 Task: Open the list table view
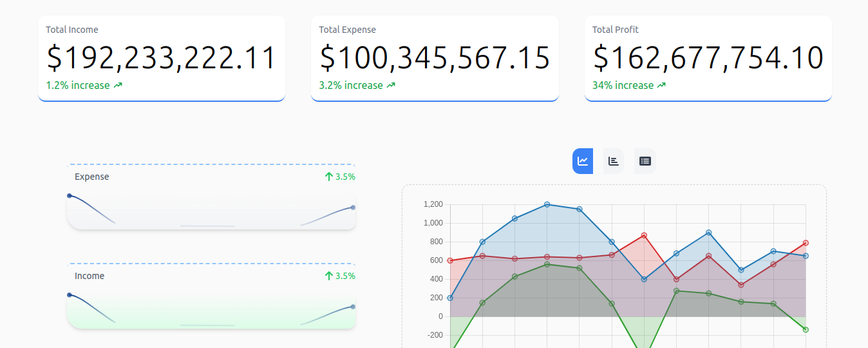pyautogui.click(x=645, y=161)
